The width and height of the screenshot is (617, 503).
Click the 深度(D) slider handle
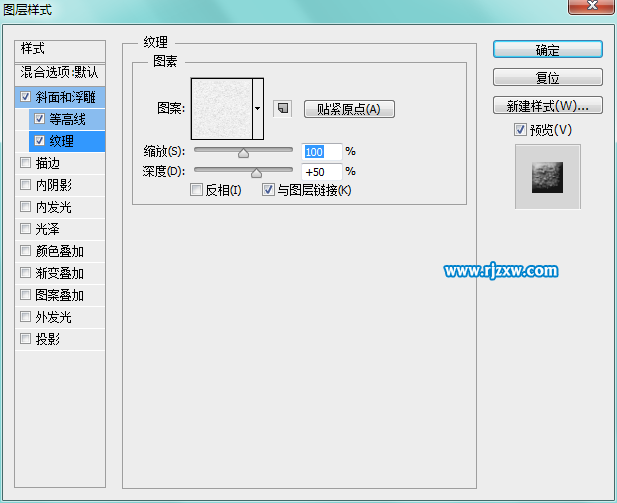[256, 172]
